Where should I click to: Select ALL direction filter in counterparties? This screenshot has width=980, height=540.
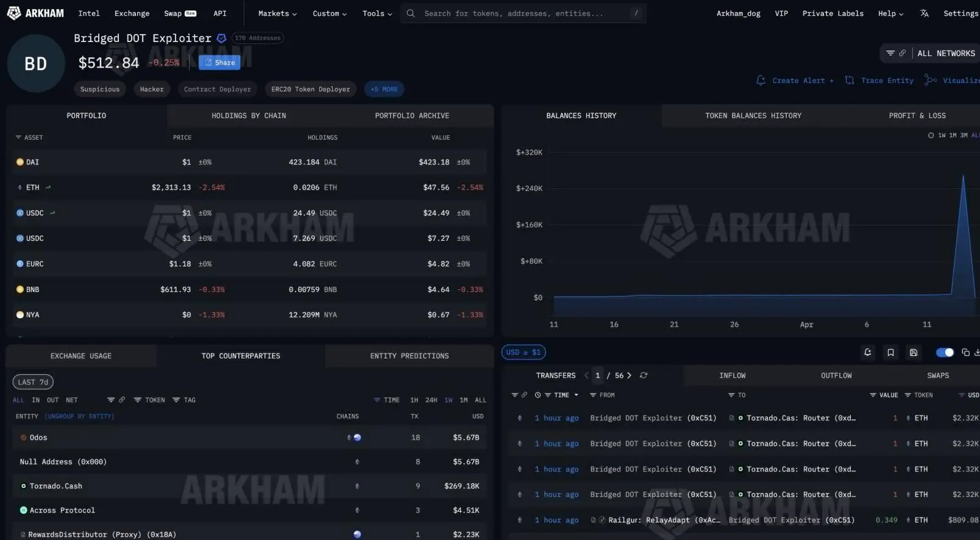tap(18, 400)
